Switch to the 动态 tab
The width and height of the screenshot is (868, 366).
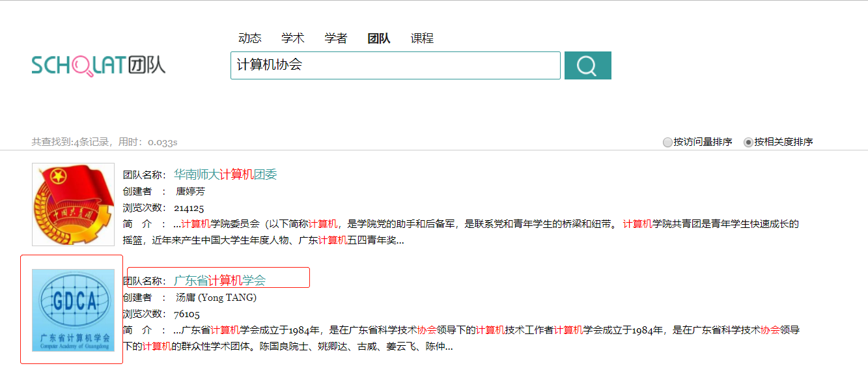(x=249, y=38)
